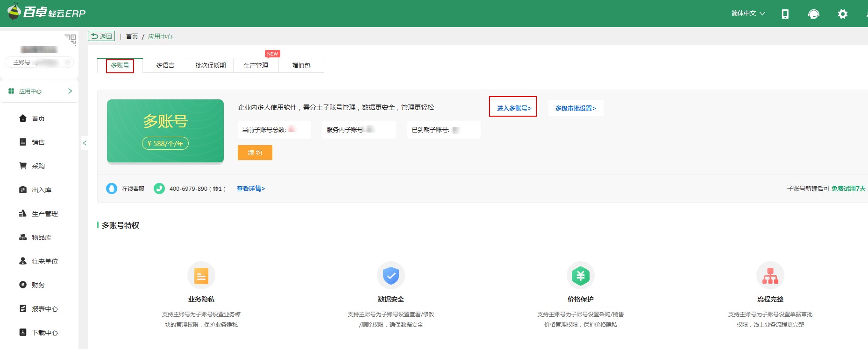Collapse the left sidebar with arrow handle
The height and width of the screenshot is (349, 868).
(x=85, y=143)
